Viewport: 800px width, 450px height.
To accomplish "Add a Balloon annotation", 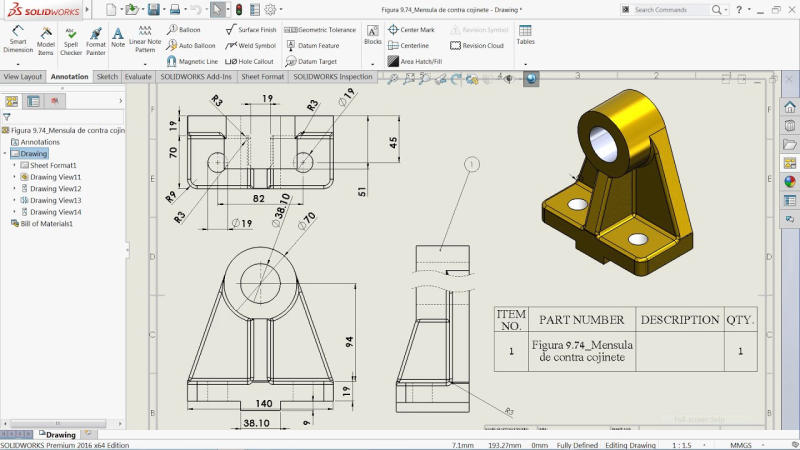I will click(184, 30).
